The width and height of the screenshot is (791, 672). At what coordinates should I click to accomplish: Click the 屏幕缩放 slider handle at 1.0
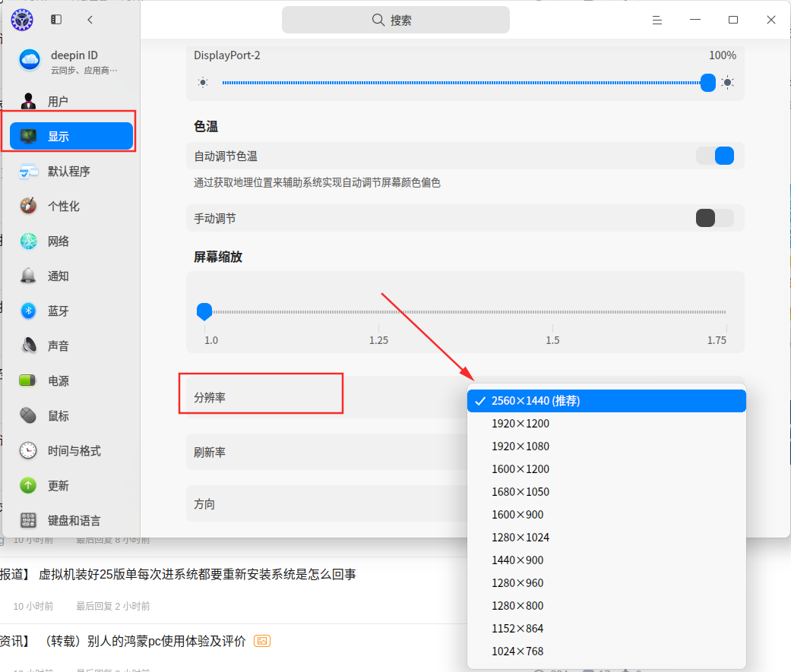[x=204, y=311]
